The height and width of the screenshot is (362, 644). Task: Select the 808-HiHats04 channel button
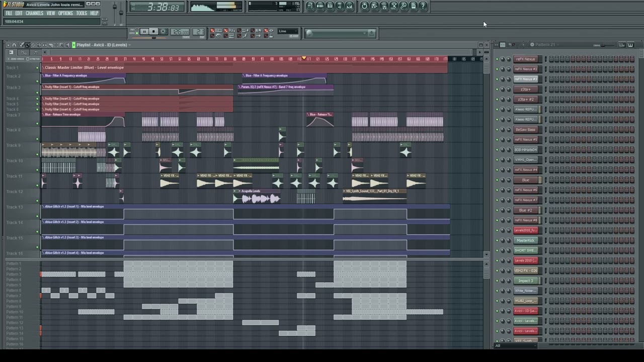click(x=525, y=150)
